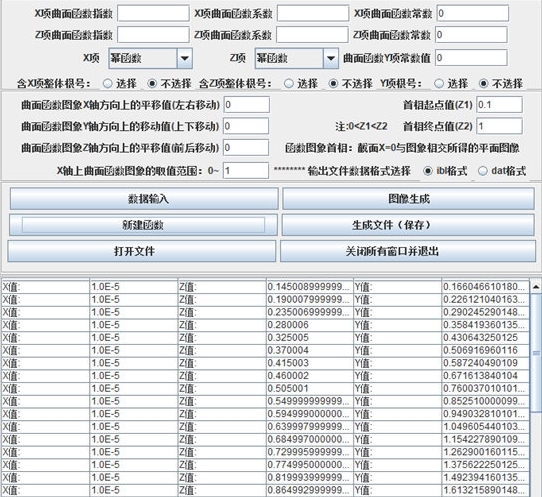Select table cell with Z value 0.280006
542x497 pixels.
point(310,325)
